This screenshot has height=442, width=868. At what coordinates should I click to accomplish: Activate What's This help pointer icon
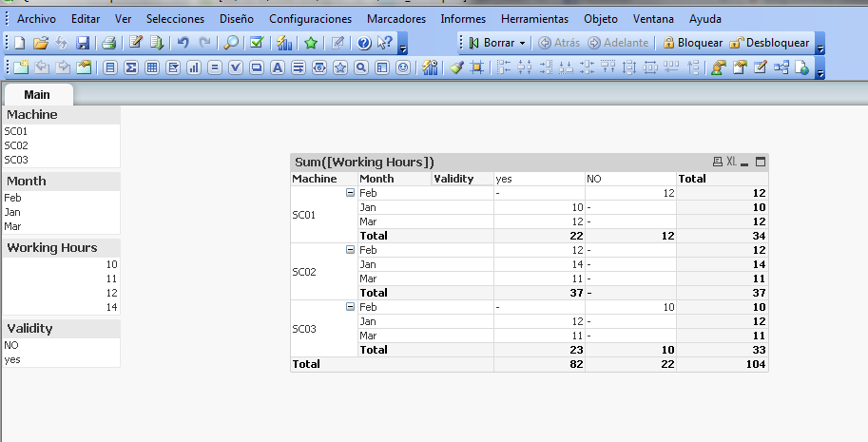pyautogui.click(x=384, y=43)
